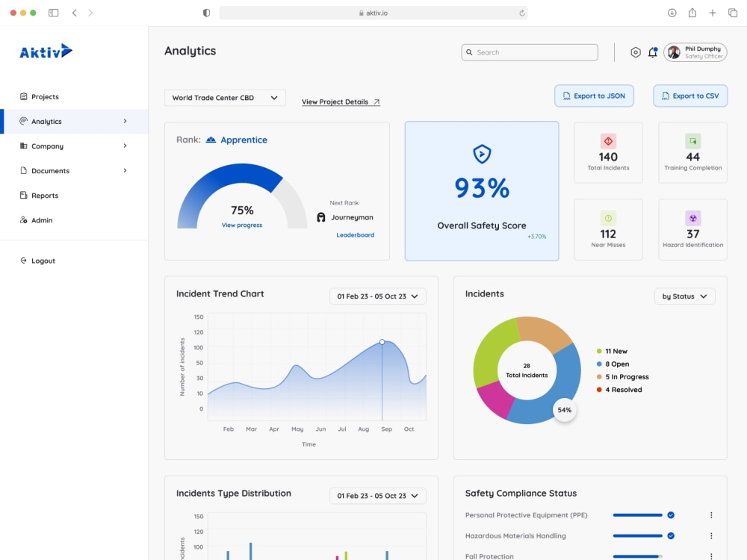The image size is (747, 560).
Task: Click the 54% donut chart badge
Action: pyautogui.click(x=565, y=410)
